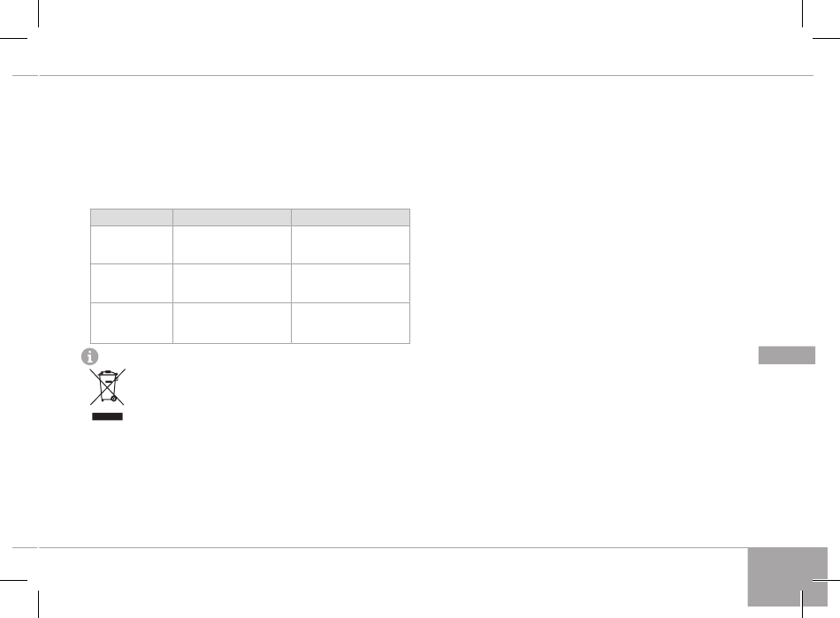The height and width of the screenshot is (618, 840).
Task: Select the first shaded table header cell
Action: 132,217
